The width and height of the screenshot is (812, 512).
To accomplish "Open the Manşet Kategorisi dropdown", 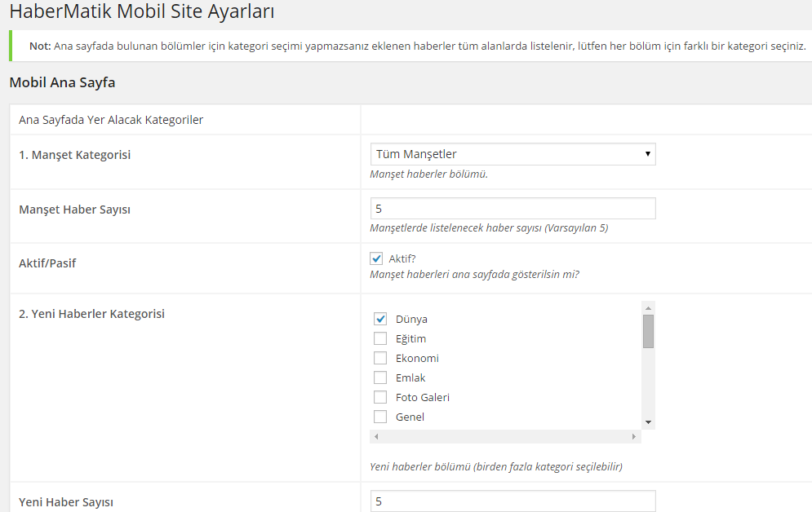I will coord(512,154).
